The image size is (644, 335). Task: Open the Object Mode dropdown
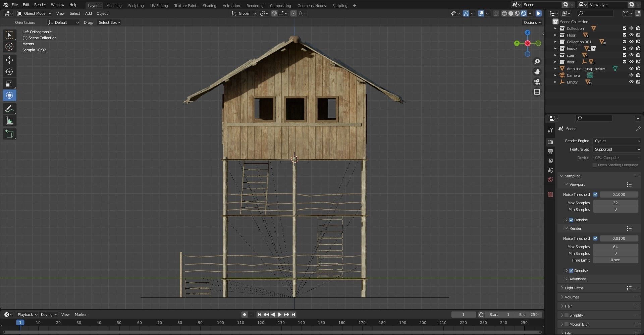[34, 13]
